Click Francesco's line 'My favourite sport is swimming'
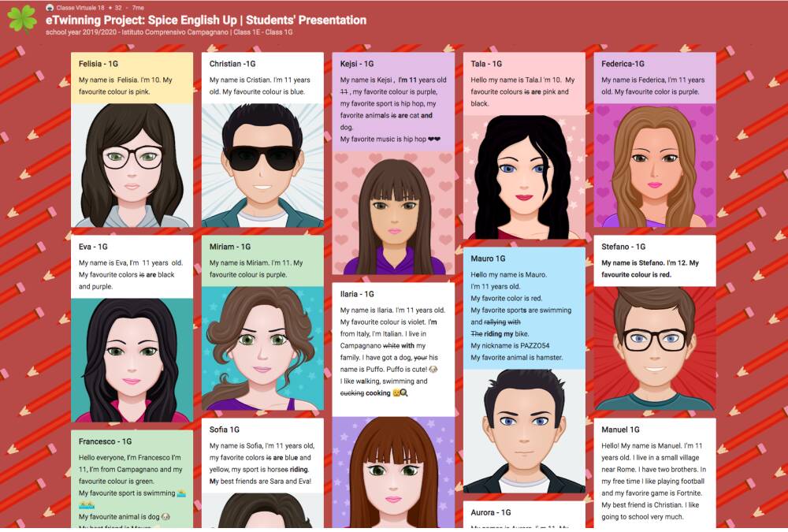Image resolution: width=788 pixels, height=532 pixels. (x=127, y=493)
